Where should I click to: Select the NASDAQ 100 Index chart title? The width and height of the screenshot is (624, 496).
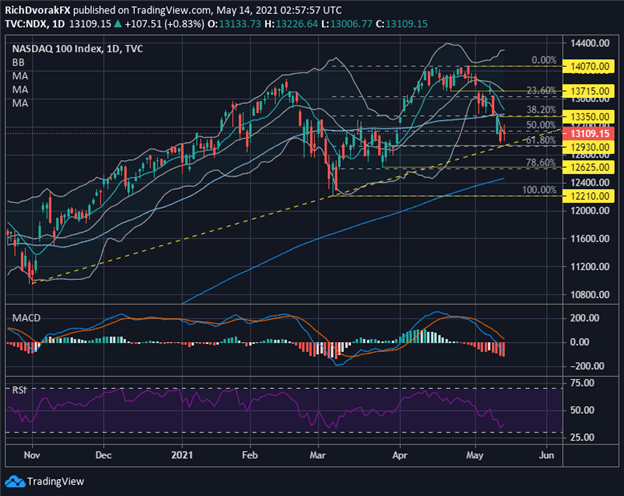[x=78, y=49]
